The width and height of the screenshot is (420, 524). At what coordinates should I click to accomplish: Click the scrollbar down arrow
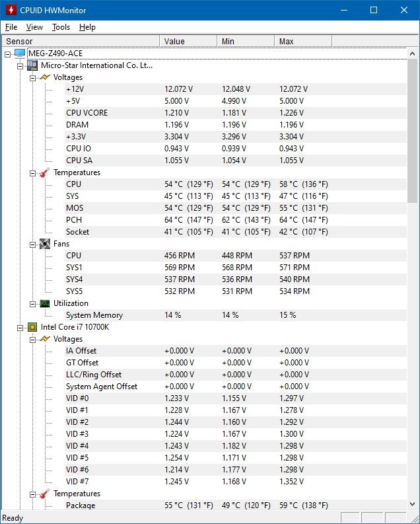click(412, 504)
